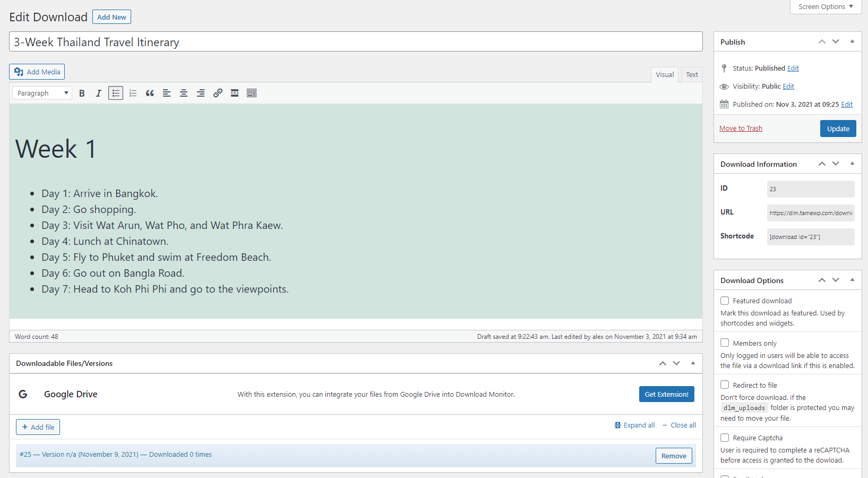Insert or edit a link
Image resolution: width=868 pixels, height=478 pixels.
tap(218, 93)
